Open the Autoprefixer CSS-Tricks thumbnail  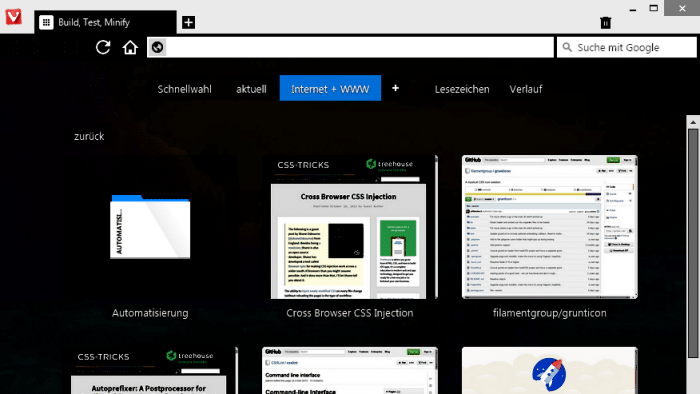click(150, 370)
